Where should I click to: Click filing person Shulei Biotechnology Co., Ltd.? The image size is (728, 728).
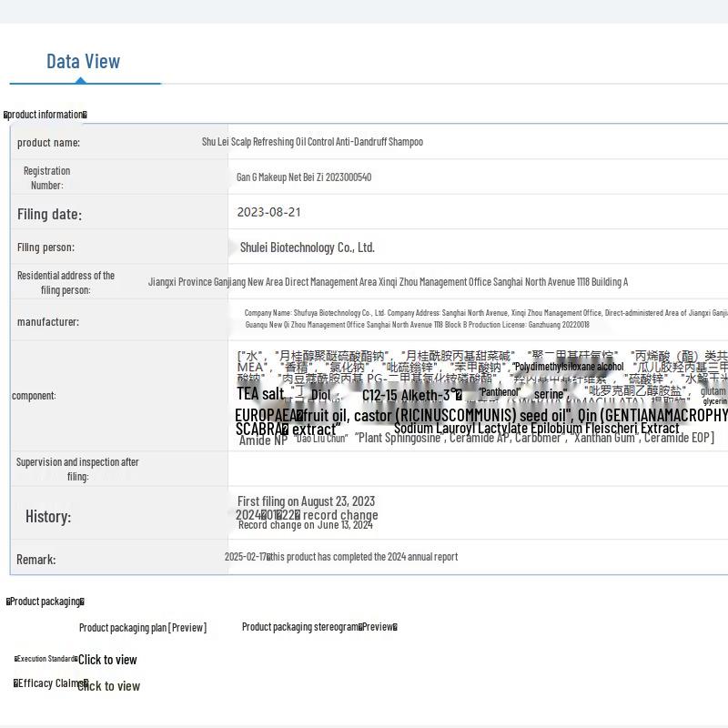tap(307, 248)
